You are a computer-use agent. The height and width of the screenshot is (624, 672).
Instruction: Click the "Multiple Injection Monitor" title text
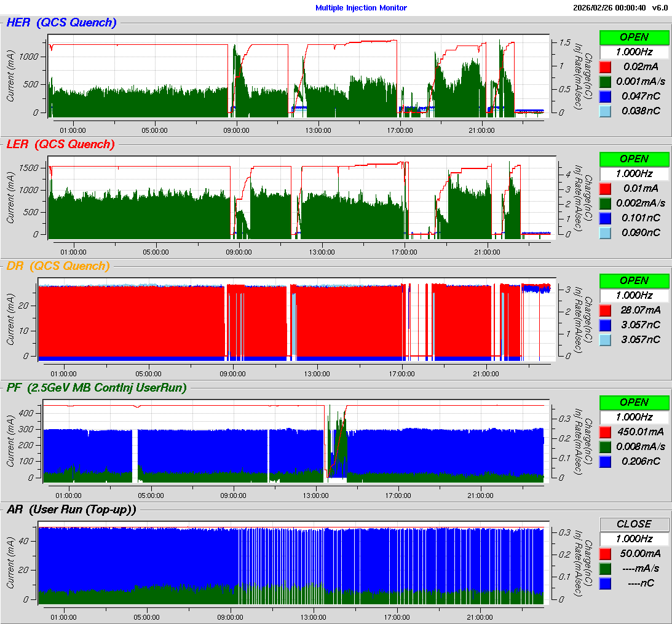pos(361,8)
